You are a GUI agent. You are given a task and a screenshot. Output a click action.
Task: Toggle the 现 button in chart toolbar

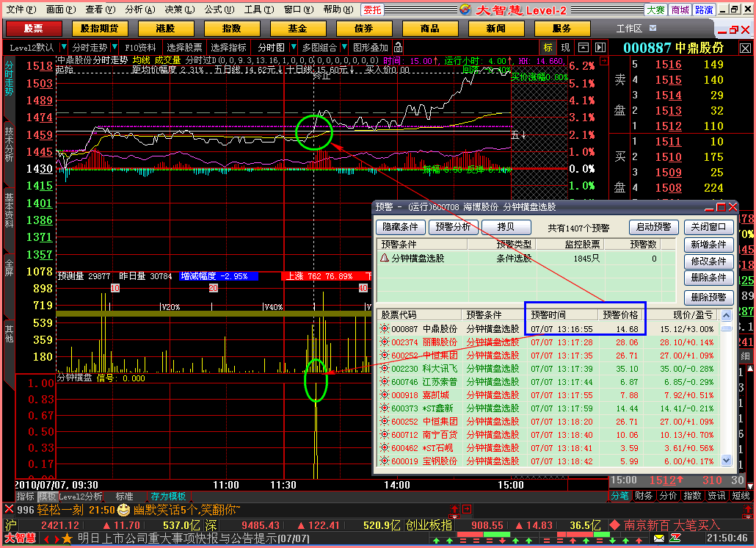(x=566, y=47)
